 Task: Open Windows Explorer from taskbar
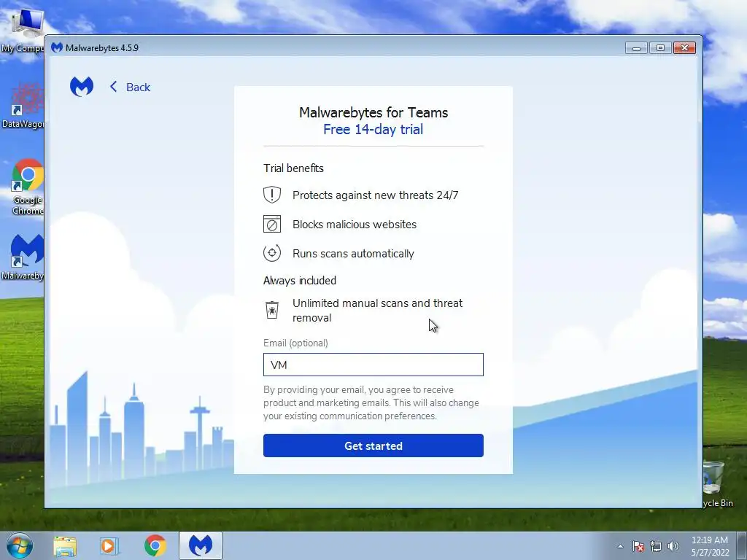tap(65, 546)
